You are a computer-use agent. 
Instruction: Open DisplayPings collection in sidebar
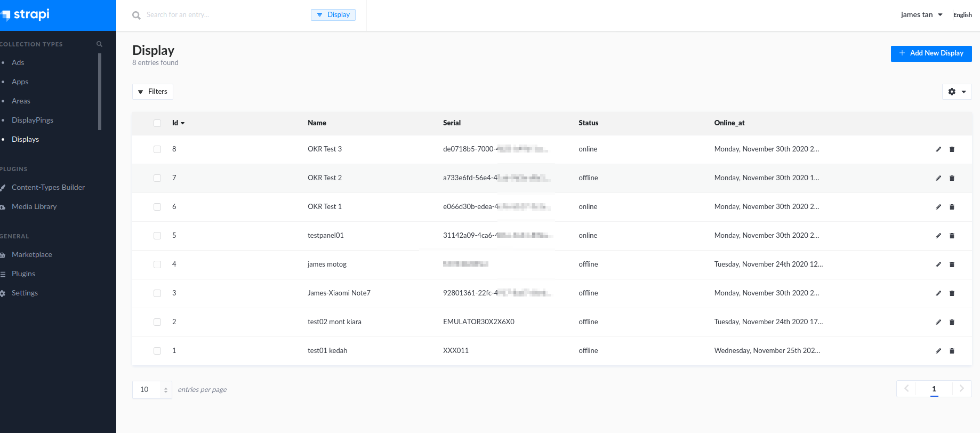33,120
